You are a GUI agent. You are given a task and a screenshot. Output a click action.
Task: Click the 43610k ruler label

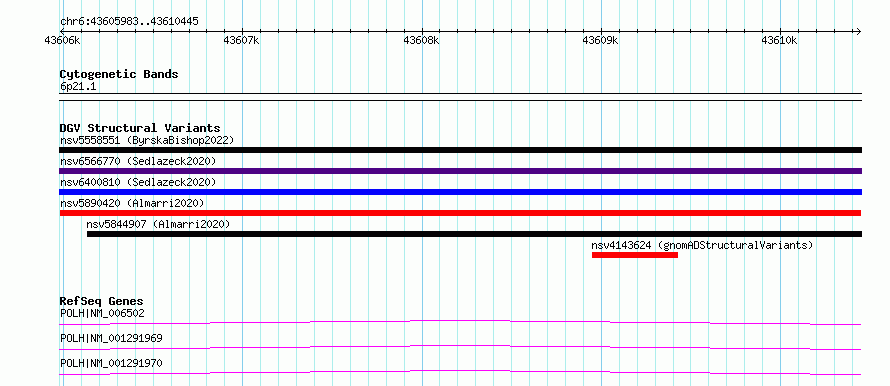(x=780, y=40)
